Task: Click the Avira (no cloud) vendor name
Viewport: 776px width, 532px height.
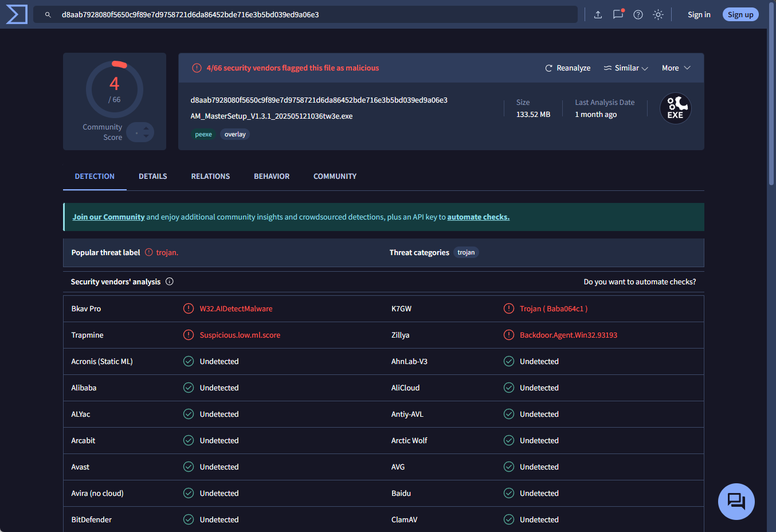Action: click(x=97, y=494)
